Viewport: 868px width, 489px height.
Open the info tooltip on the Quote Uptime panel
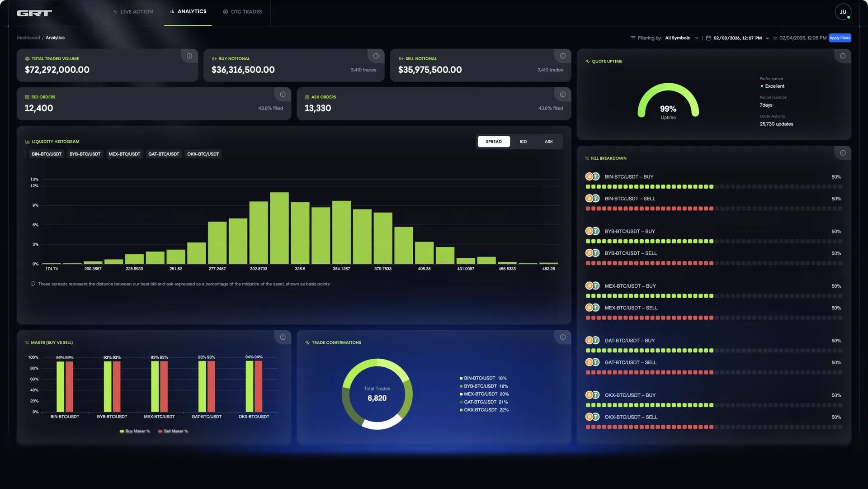point(843,56)
